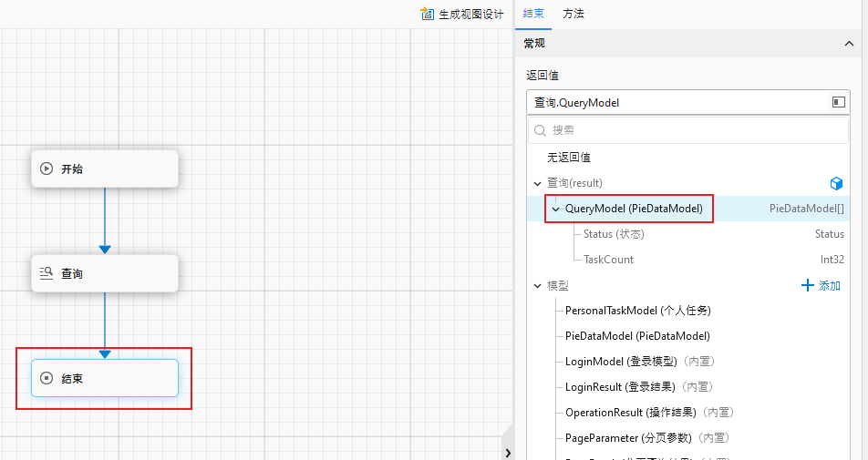Click the blue cube icon beside 查询(result)
Screen dimensions: 868x460
[836, 183]
